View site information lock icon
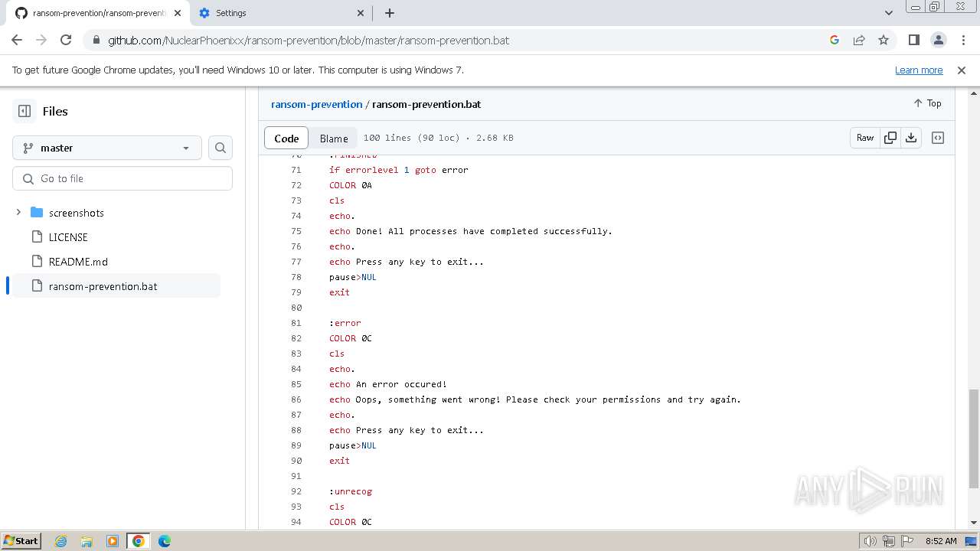The width and height of the screenshot is (980, 551). pos(96,41)
